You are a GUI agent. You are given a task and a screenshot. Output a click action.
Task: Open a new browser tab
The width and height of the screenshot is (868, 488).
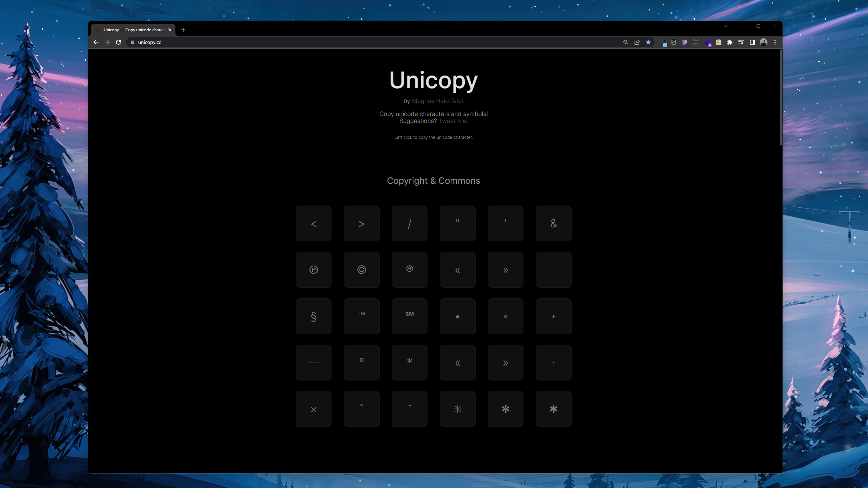tap(183, 30)
